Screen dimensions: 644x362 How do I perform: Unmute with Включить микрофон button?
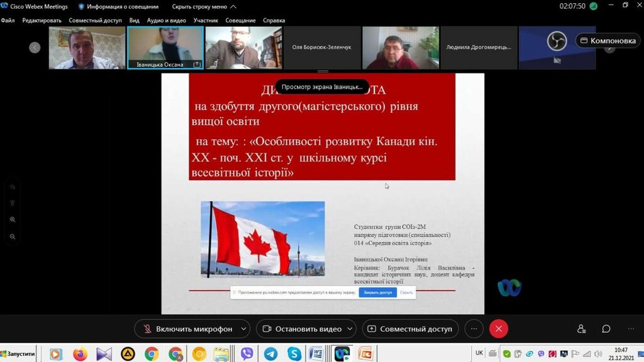pos(187,329)
